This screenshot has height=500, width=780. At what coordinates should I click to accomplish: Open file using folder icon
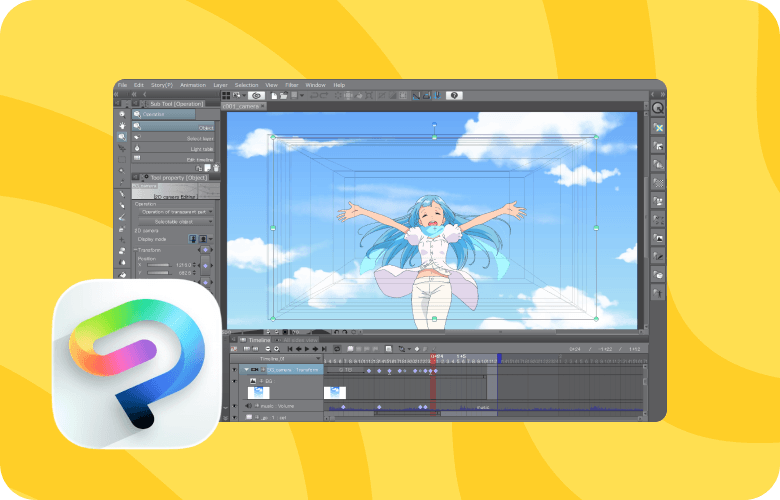tap(284, 96)
